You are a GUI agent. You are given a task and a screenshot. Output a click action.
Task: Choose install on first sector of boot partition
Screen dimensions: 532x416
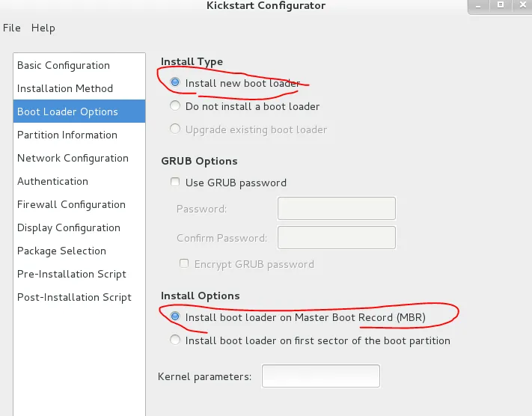175,340
